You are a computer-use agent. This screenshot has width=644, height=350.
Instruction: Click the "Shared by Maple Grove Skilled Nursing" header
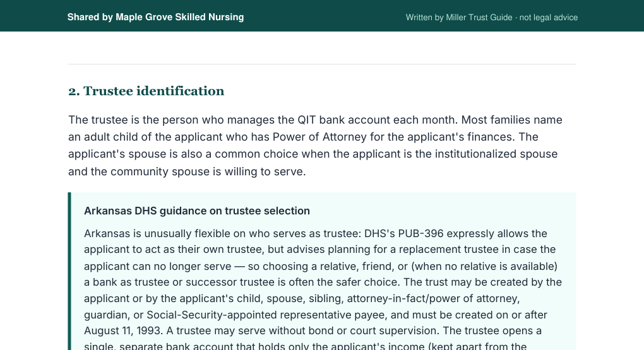[x=155, y=17]
